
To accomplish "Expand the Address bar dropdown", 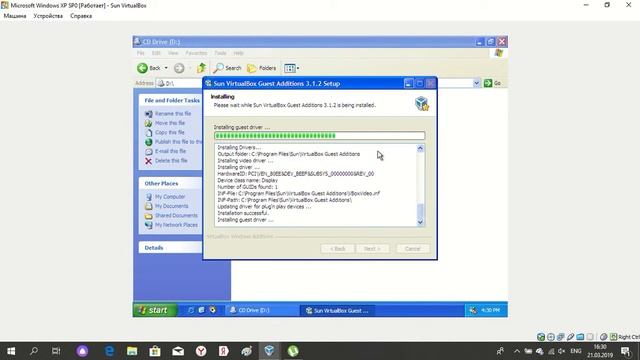I will [476, 83].
